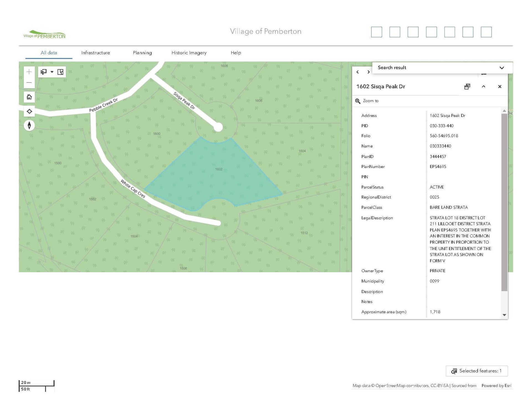Click the Selected features: 1 button
The height and width of the screenshot is (411, 532).
[x=477, y=371]
